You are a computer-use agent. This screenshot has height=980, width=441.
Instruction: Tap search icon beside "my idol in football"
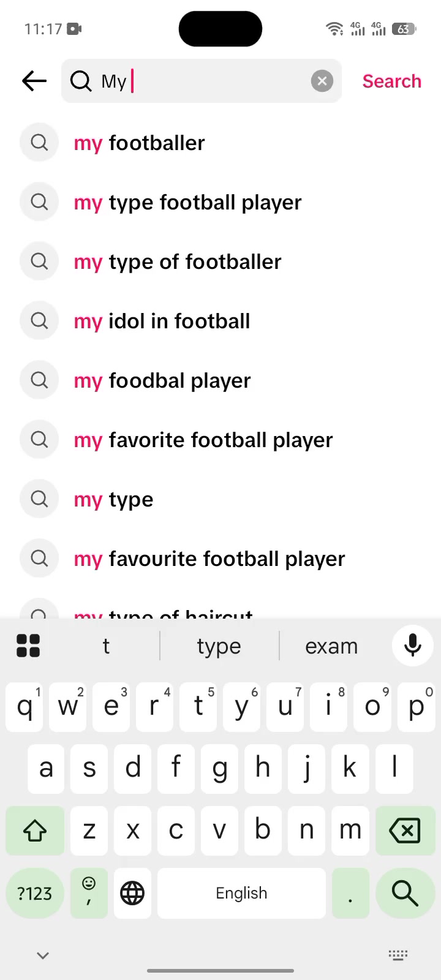click(x=39, y=320)
